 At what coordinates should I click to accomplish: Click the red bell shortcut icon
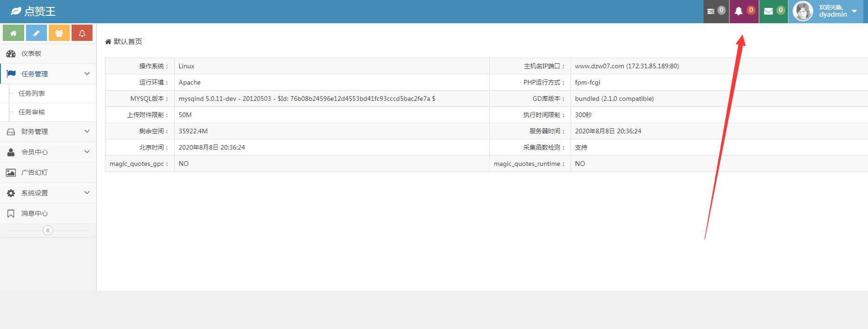(x=82, y=33)
